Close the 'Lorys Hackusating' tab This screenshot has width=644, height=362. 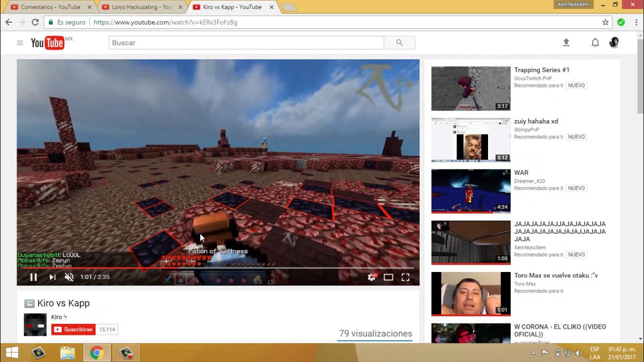[x=181, y=7]
